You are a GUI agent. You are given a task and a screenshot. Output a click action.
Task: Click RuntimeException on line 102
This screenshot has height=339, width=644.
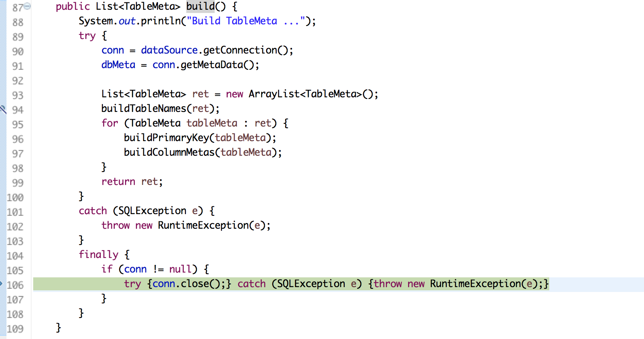coord(203,225)
